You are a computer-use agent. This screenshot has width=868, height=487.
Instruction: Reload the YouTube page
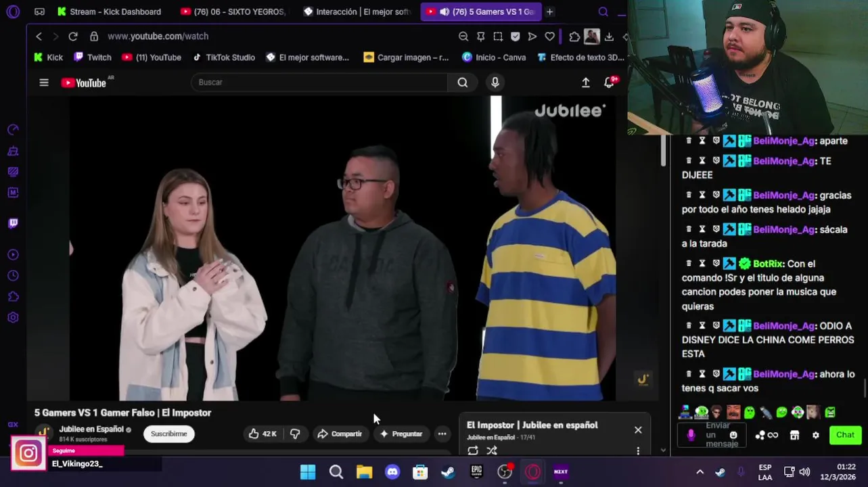pos(73,36)
